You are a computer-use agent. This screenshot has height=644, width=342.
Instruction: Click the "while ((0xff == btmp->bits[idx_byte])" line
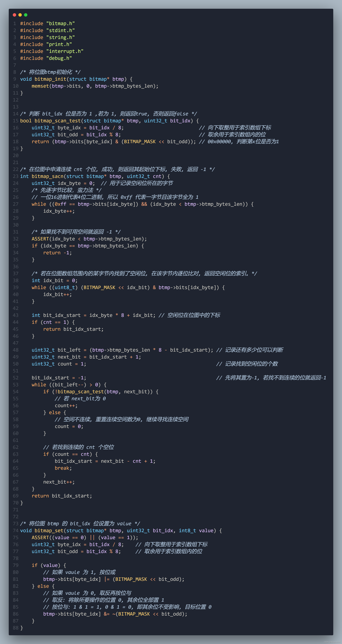142,204
